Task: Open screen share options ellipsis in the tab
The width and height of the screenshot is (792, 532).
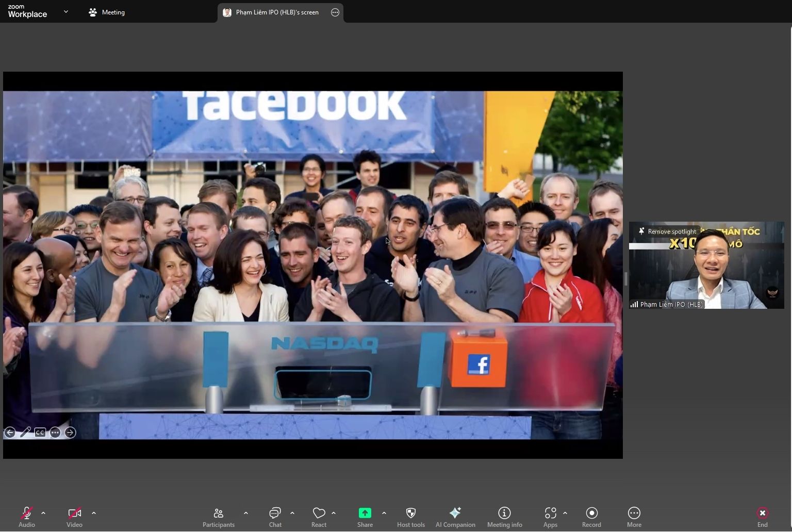Action: [335, 12]
